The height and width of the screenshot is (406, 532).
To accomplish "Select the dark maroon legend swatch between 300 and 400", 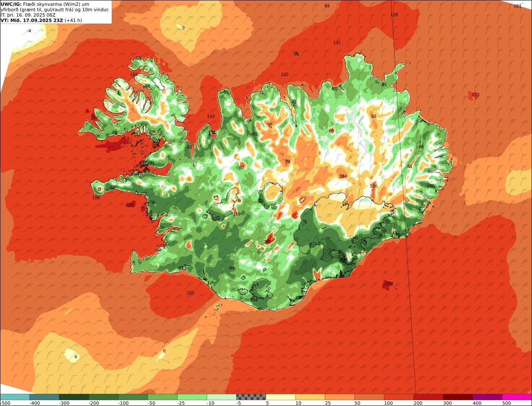I will (x=458, y=397).
